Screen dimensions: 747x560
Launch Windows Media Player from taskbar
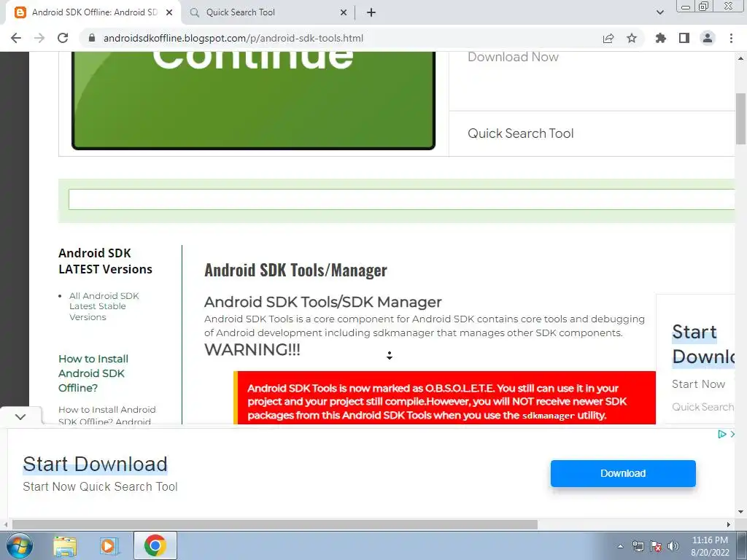tap(109, 546)
